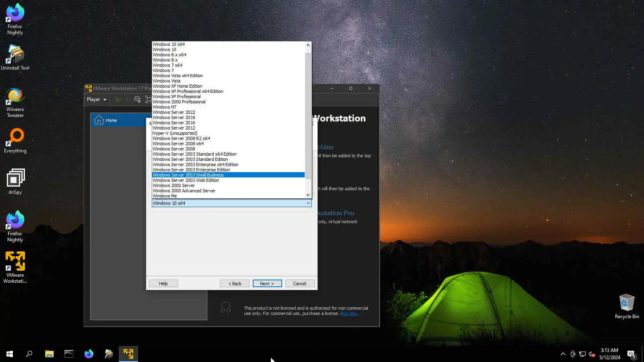Choose Windows Server 2003 Standard x64 Edition

pyautogui.click(x=228, y=154)
